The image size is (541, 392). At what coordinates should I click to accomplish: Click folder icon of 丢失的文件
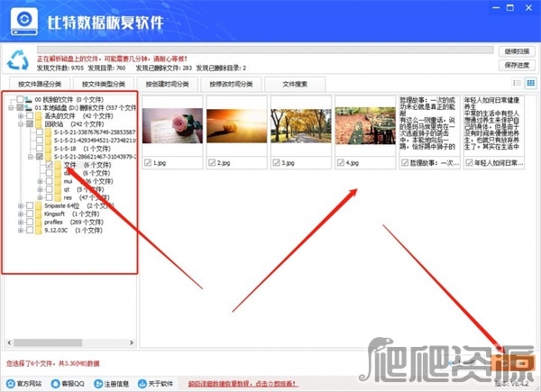pos(38,116)
